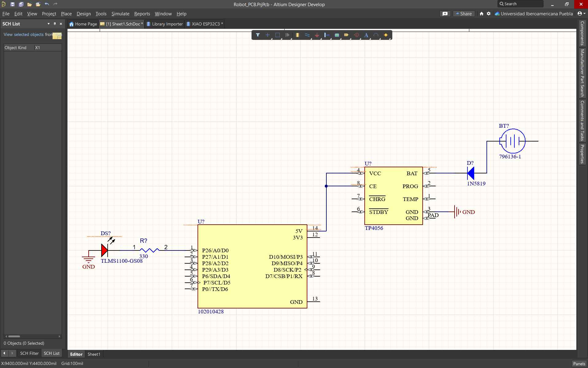Pin the SCH List panel
Screen dimensions: 588x368
point(54,24)
